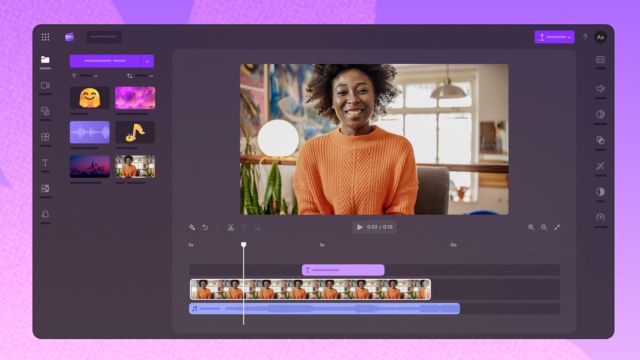Undo the last edit
640x360 pixels.
pos(205,227)
